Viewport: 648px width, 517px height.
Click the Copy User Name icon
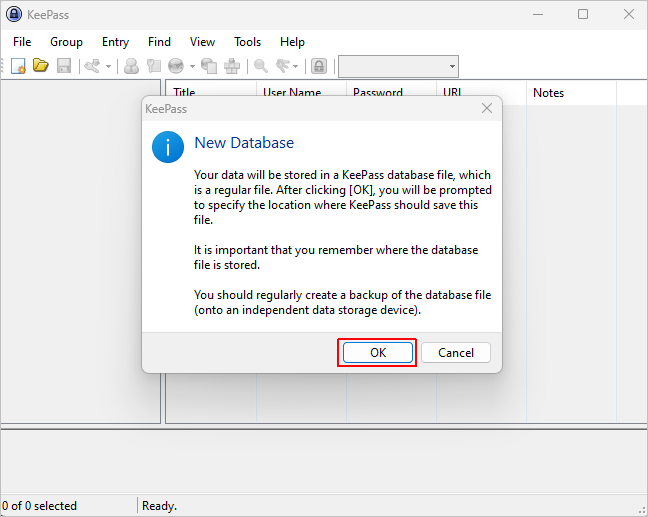(131, 66)
